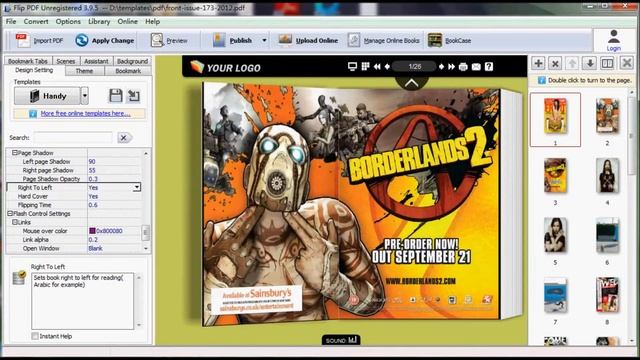640x360 pixels.
Task: Open the Library menu
Action: pyautogui.click(x=99, y=22)
